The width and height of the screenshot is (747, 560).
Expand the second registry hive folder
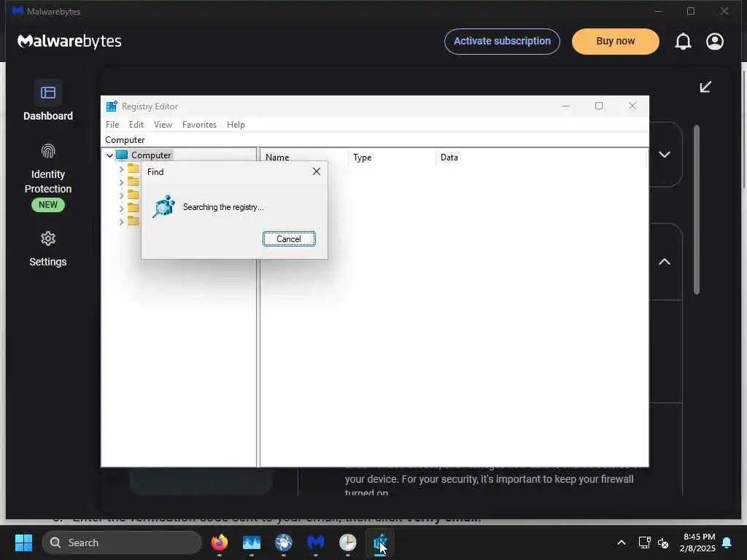coord(122,182)
